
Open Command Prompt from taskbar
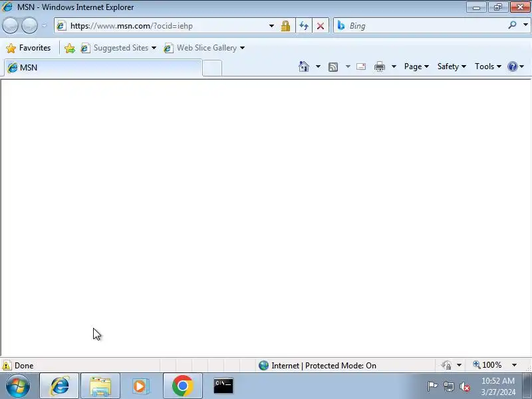click(x=223, y=386)
